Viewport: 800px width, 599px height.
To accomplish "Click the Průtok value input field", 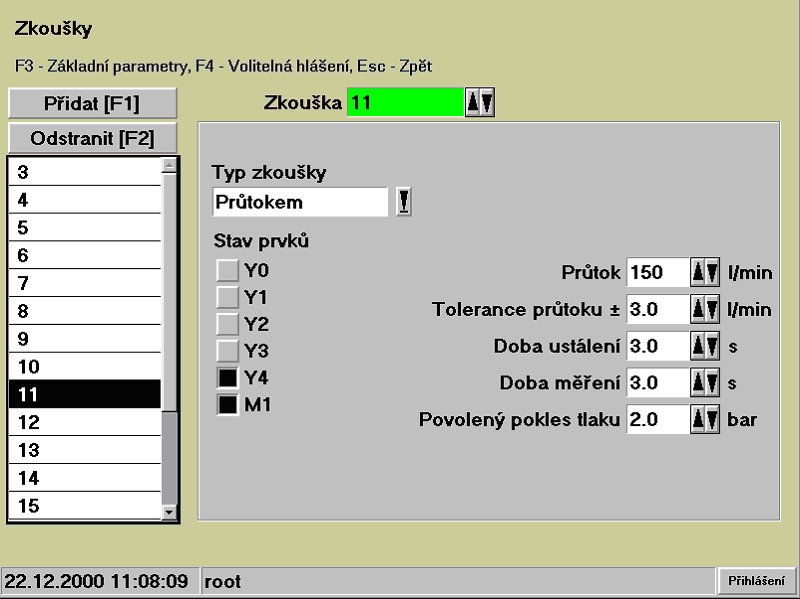I will (657, 272).
